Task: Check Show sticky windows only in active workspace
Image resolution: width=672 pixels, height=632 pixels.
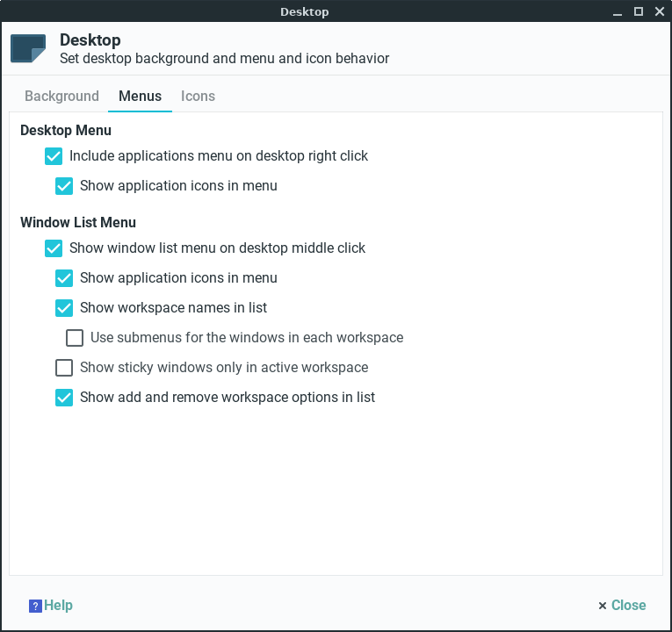Action: click(64, 368)
